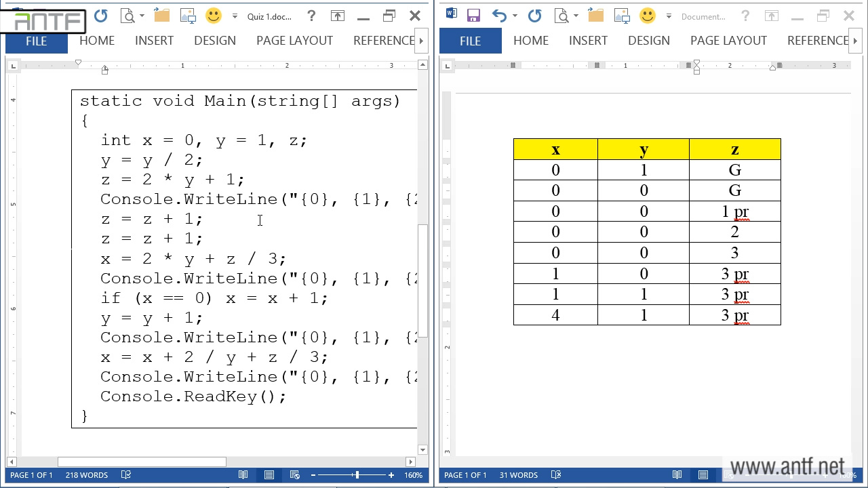
Task: Open Help question mark in Quiz 1 window
Action: pyautogui.click(x=311, y=16)
